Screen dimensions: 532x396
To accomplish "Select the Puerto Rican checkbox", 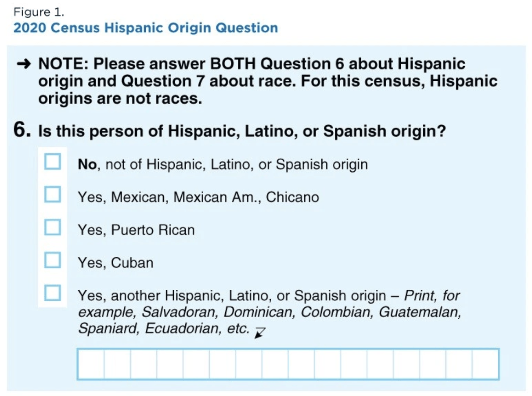I will (53, 227).
